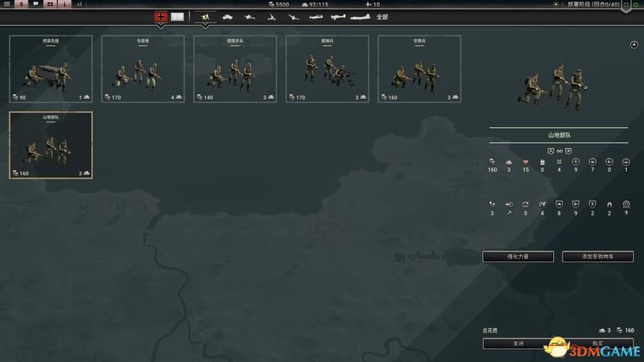Click the 添加至购物车 add to cart button

click(x=597, y=257)
